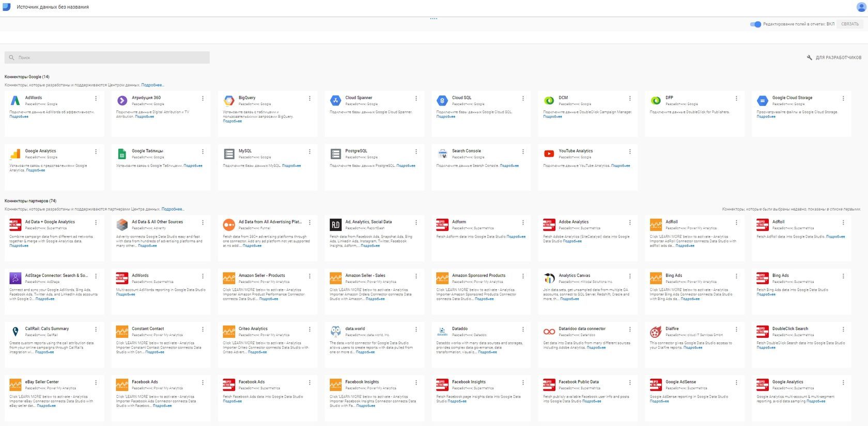The width and height of the screenshot is (868, 426).
Task: Select the MySQL connector icon
Action: (229, 154)
